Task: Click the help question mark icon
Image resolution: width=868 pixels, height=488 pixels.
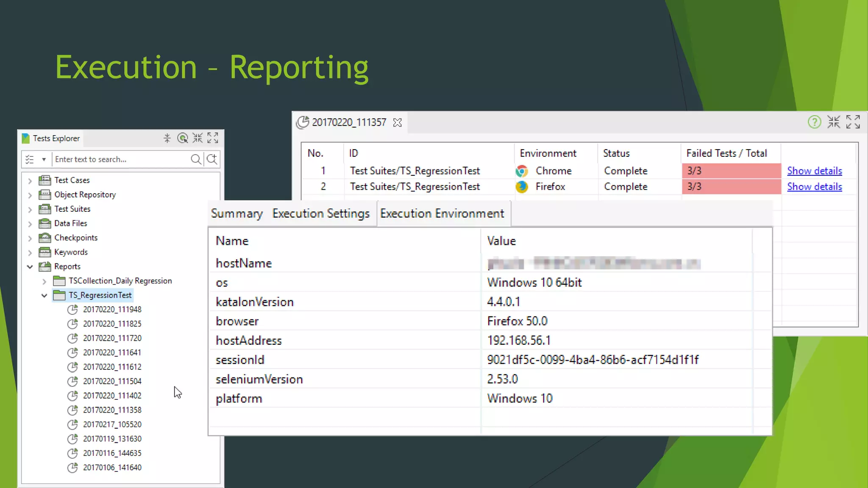Action: point(814,122)
